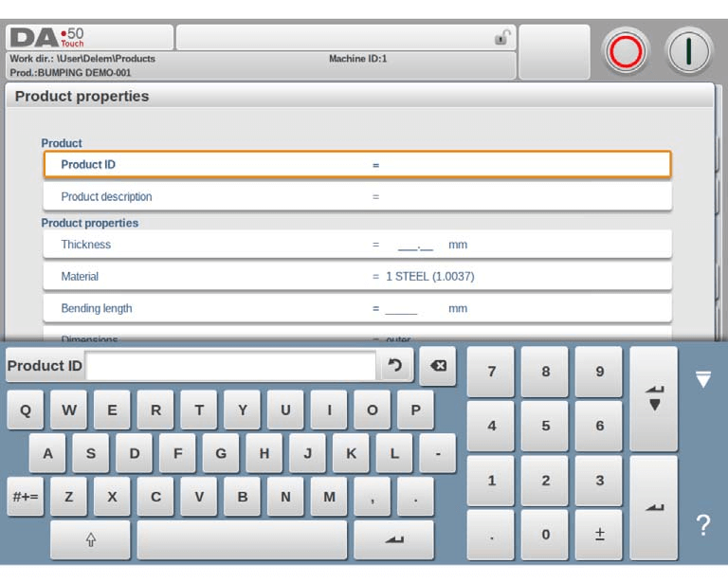Select the Thickness property row

point(357,245)
